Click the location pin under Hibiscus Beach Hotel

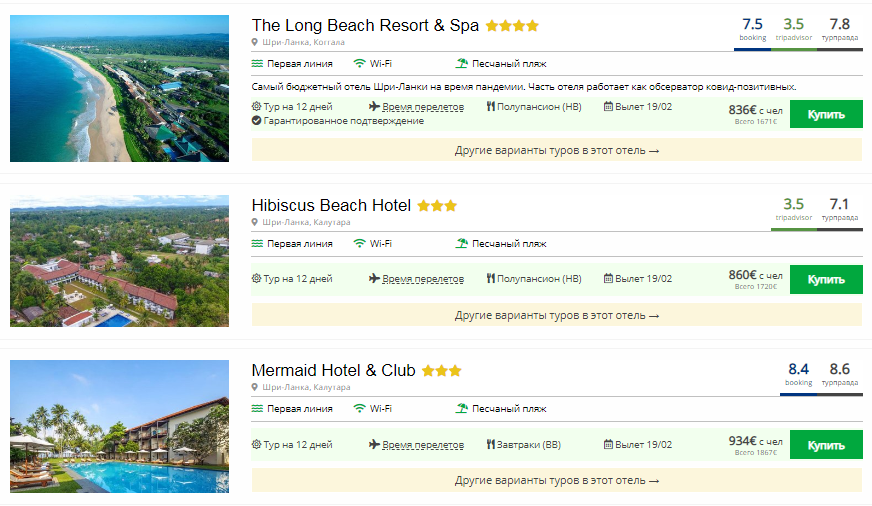[x=255, y=222]
